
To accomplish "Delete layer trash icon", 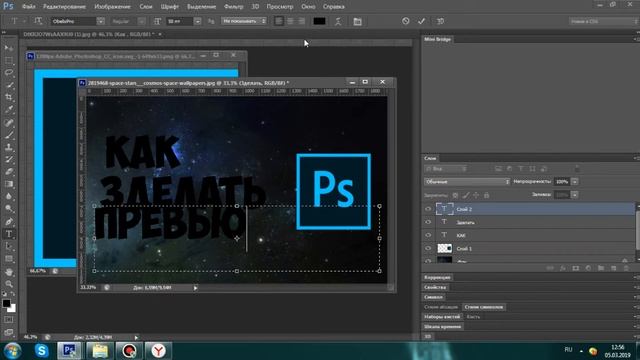I will pos(626,268).
